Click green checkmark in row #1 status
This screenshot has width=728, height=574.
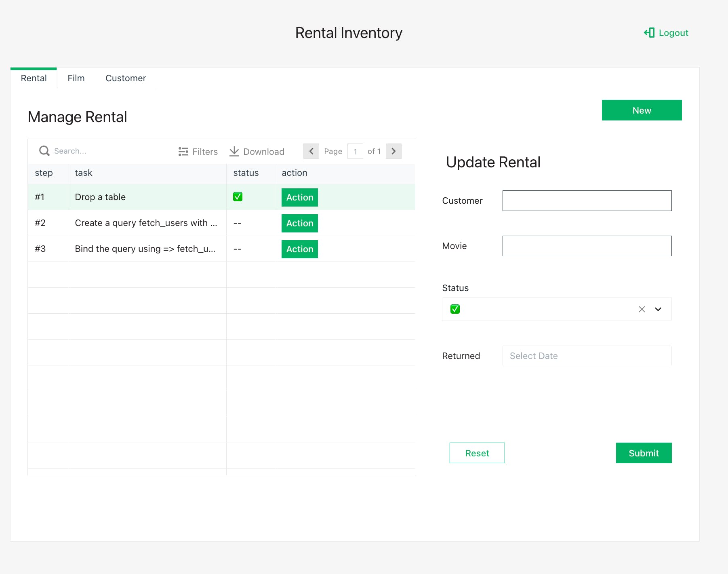click(x=238, y=197)
